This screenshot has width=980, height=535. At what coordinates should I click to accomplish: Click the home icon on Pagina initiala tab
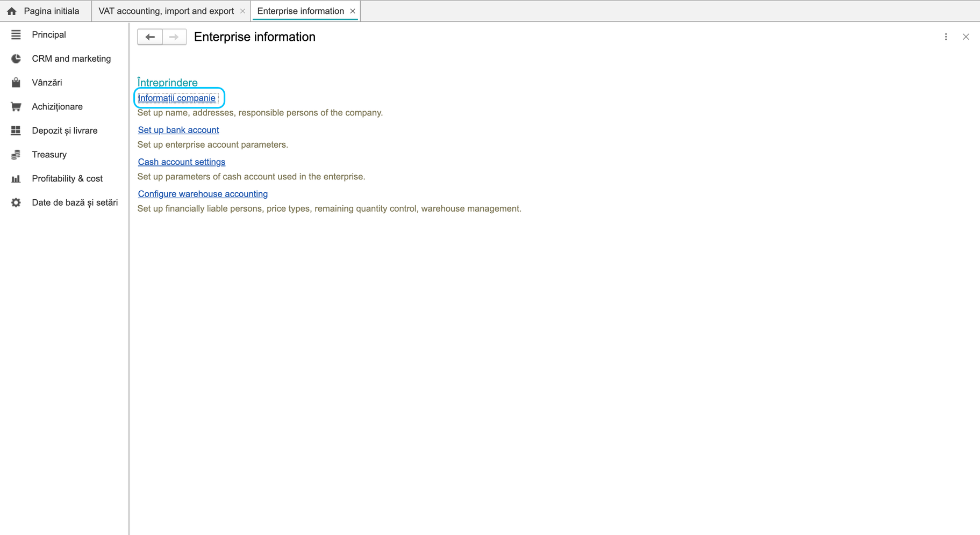(x=12, y=11)
